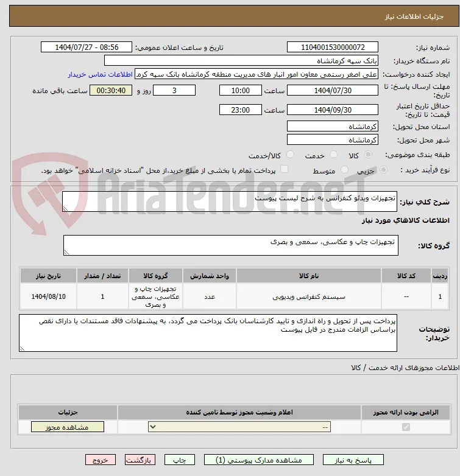Click the گروه کالا column header in the table

pos(155,276)
